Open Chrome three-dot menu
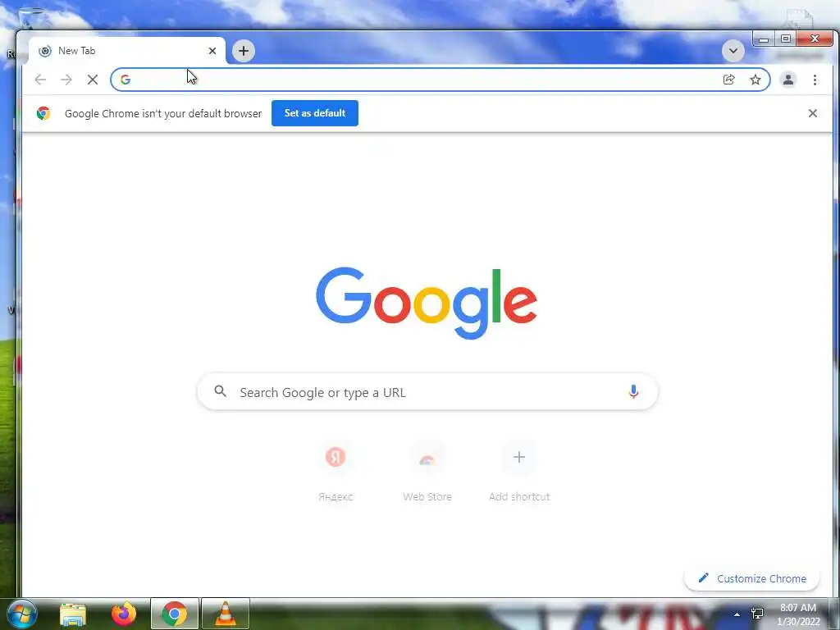Viewport: 840px width, 630px height. point(815,80)
